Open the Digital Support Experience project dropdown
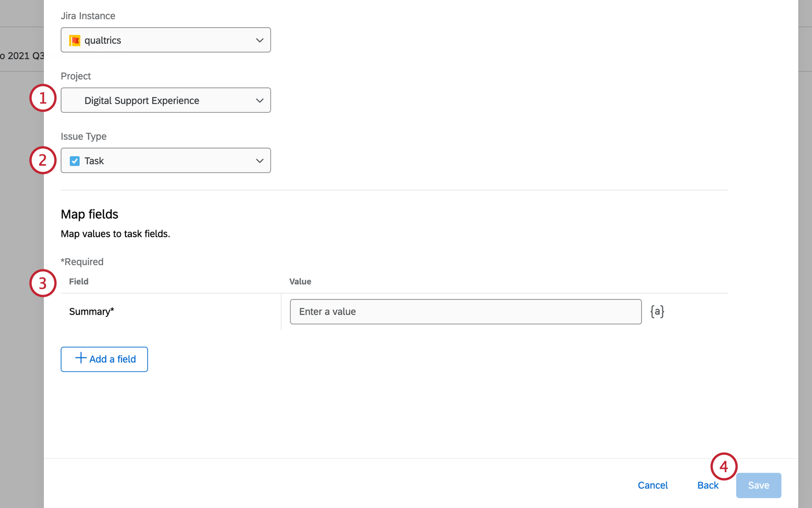 click(165, 100)
